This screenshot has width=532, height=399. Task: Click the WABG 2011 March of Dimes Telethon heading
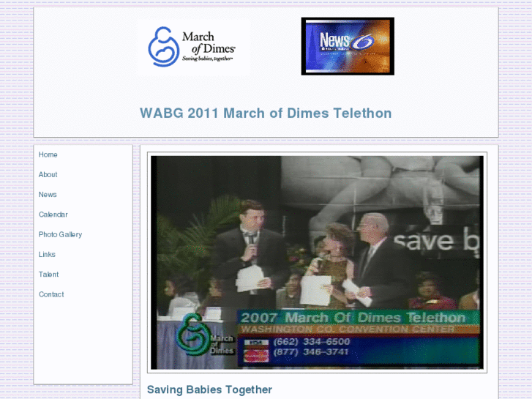[x=266, y=113]
